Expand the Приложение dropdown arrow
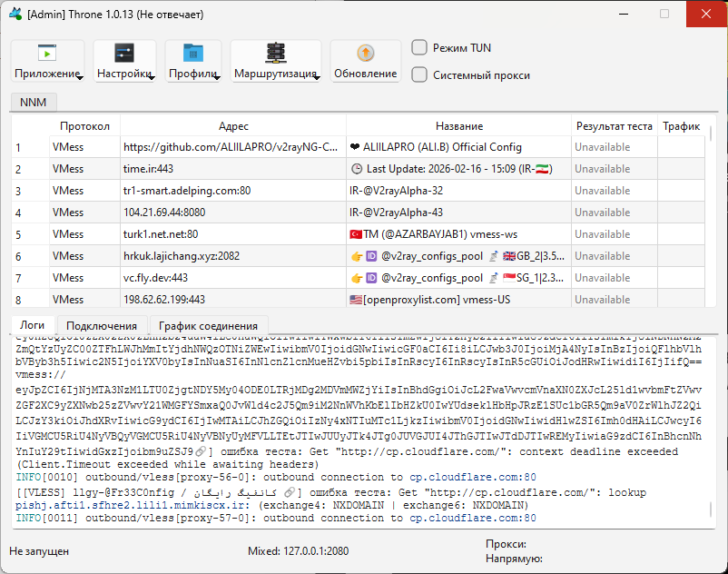 [81, 78]
